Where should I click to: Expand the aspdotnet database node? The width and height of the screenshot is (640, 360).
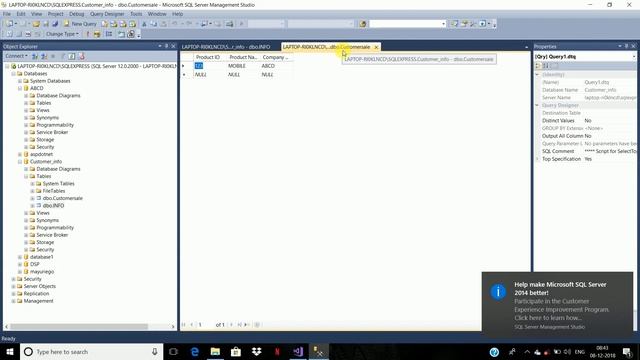(20, 154)
